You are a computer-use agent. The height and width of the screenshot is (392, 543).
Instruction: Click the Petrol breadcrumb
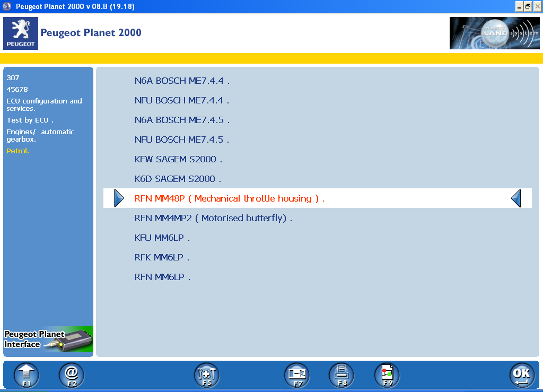17,151
